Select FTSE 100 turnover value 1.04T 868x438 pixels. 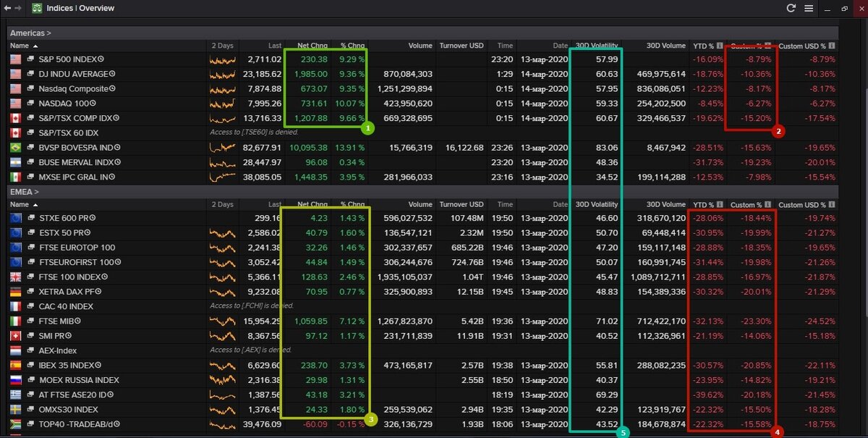(x=472, y=277)
